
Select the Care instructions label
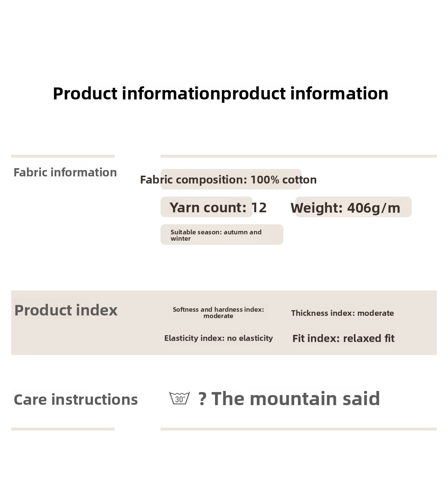click(76, 400)
